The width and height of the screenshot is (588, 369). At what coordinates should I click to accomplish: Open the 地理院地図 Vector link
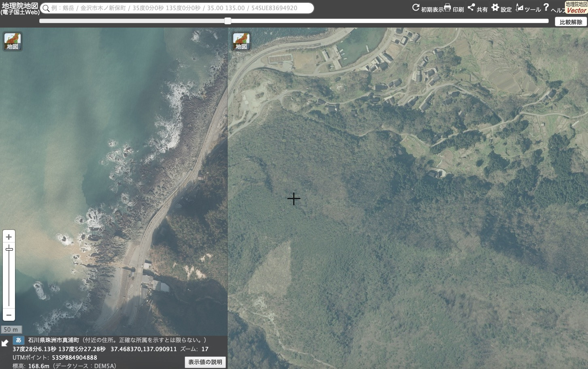(x=576, y=7)
